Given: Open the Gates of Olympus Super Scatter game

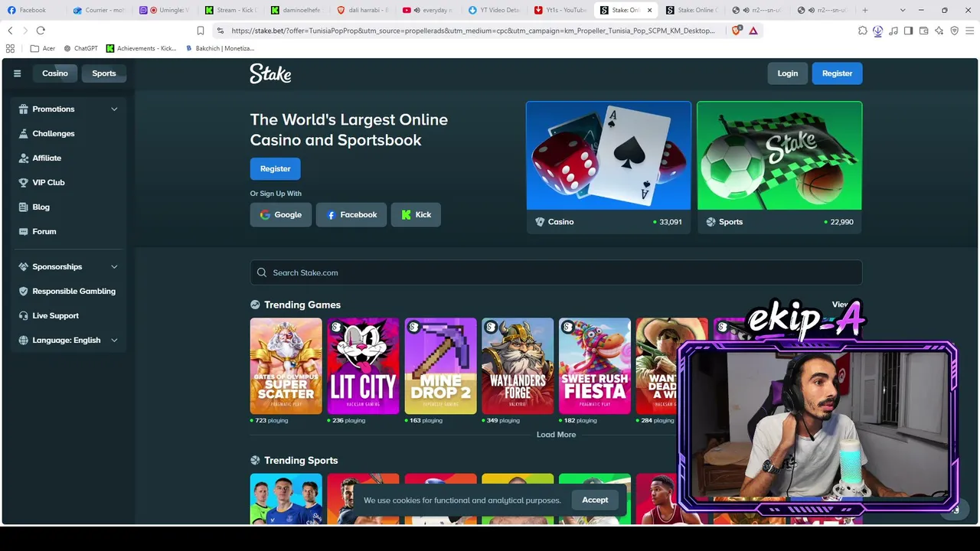Looking at the screenshot, I should 286,366.
